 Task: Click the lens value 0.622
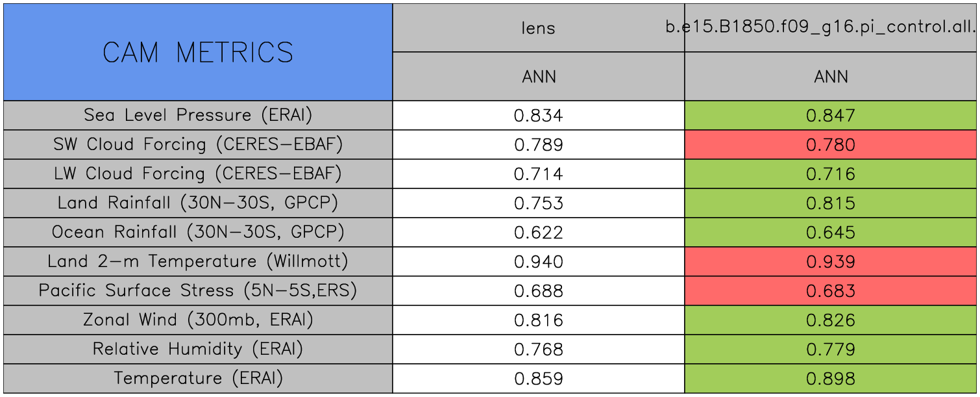coord(539,233)
